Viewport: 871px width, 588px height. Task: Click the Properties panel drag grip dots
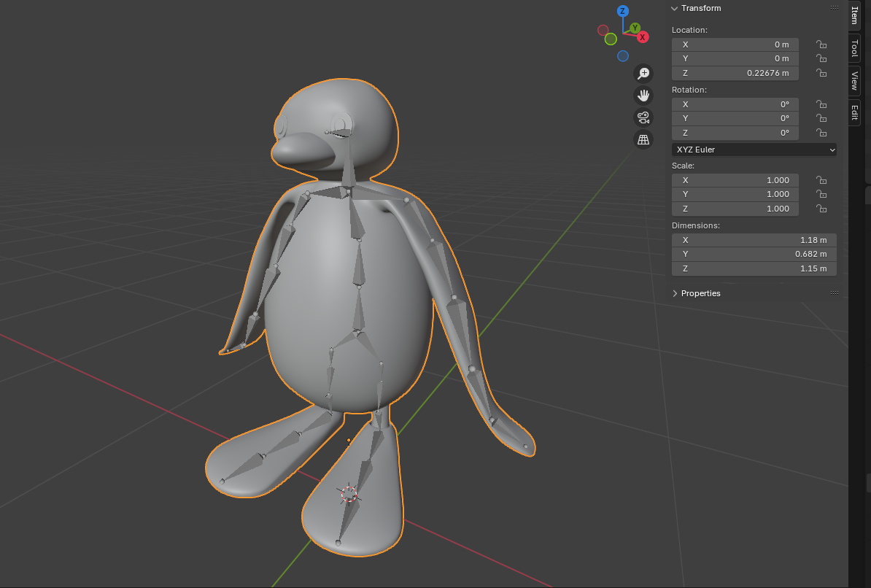[834, 293]
